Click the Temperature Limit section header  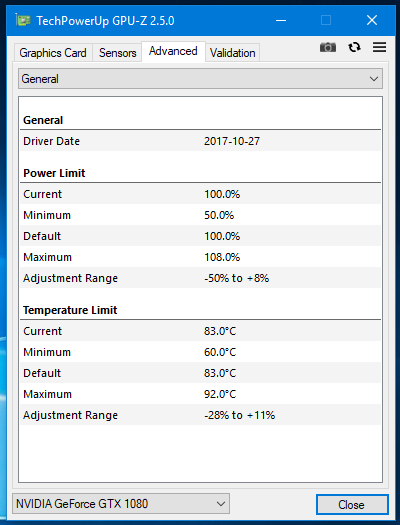(70, 310)
